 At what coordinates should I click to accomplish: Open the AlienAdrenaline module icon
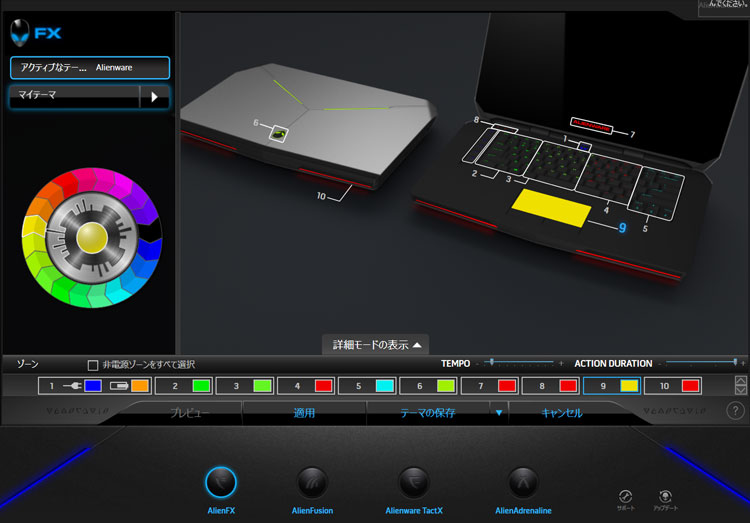(x=523, y=481)
